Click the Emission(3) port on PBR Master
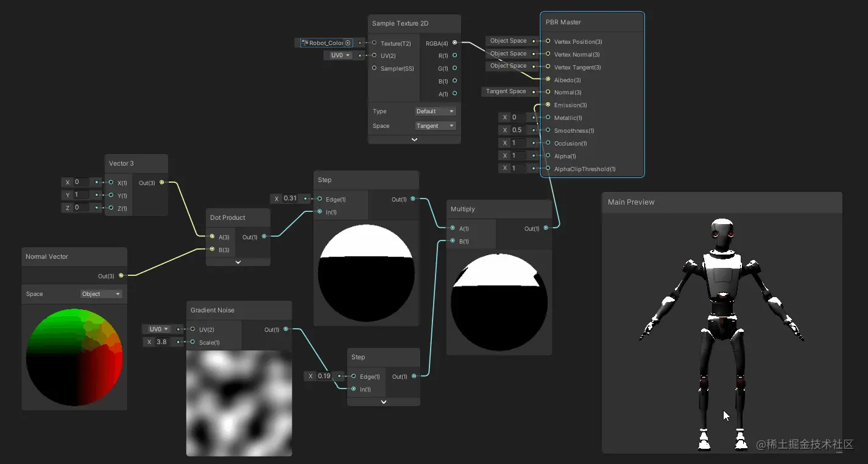This screenshot has height=464, width=868. (x=548, y=105)
